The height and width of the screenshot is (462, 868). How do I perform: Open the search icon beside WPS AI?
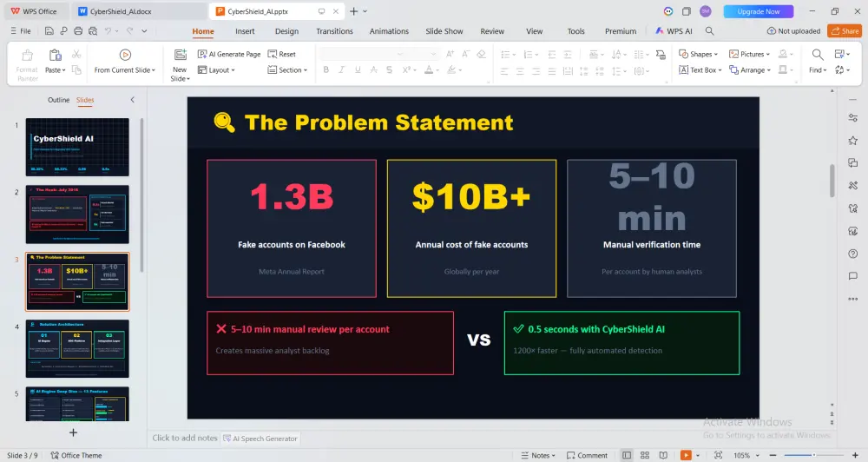coord(710,31)
